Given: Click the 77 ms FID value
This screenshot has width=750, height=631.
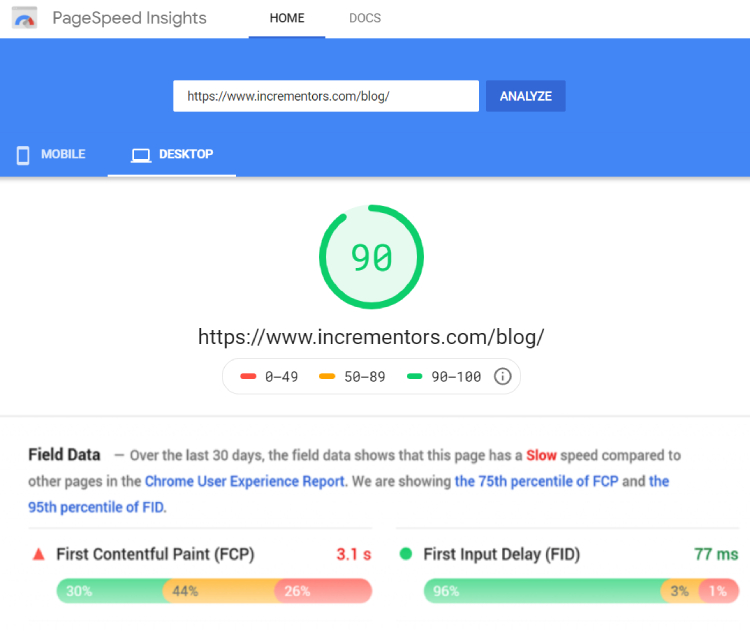Looking at the screenshot, I should click(x=716, y=554).
